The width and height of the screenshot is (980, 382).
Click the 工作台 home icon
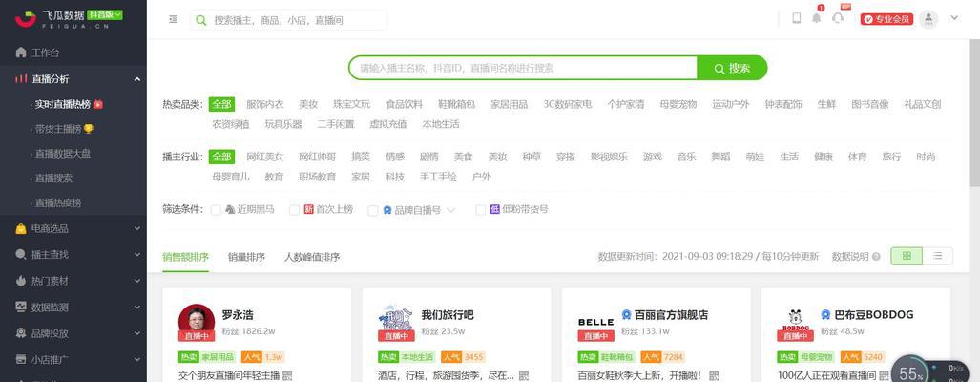point(21,53)
